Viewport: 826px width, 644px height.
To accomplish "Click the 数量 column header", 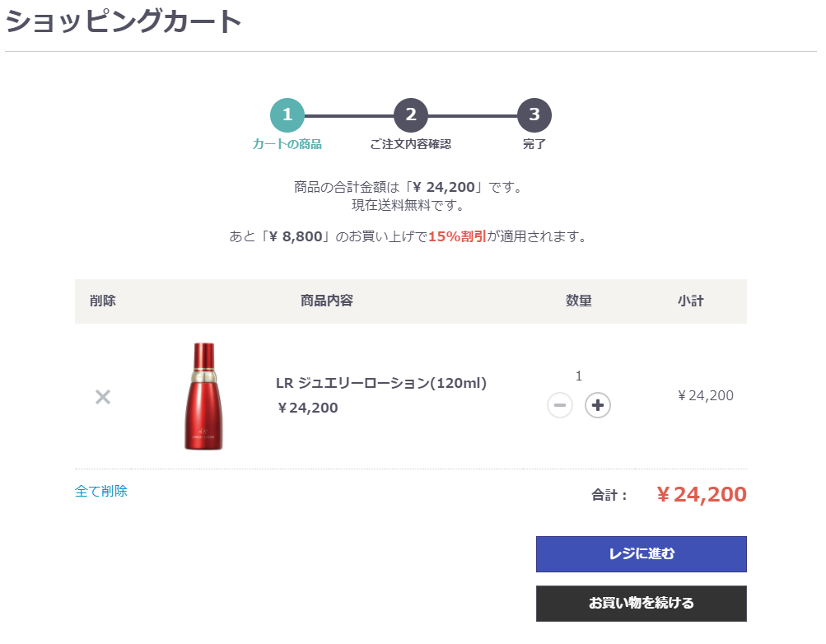I will pos(579,301).
